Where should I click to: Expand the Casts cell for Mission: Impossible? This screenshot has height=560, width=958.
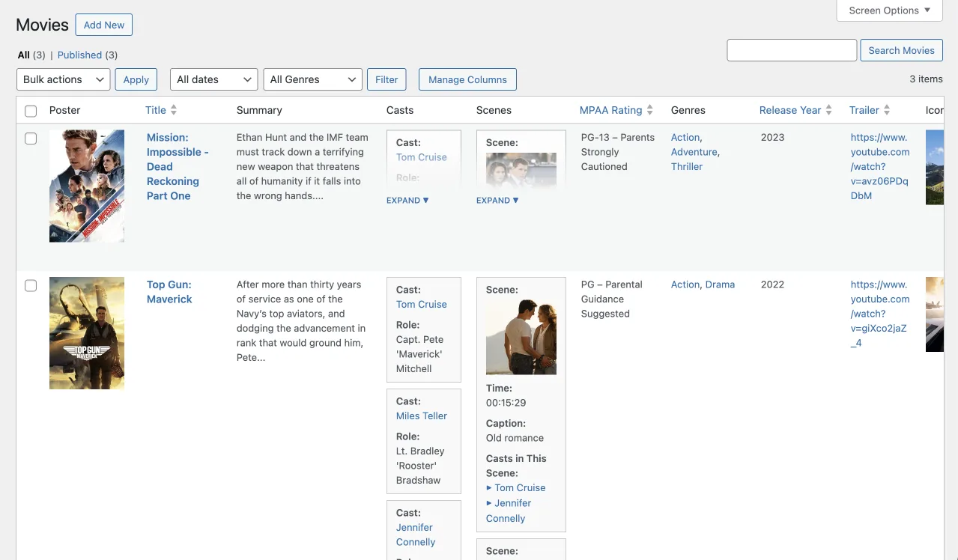pos(407,201)
